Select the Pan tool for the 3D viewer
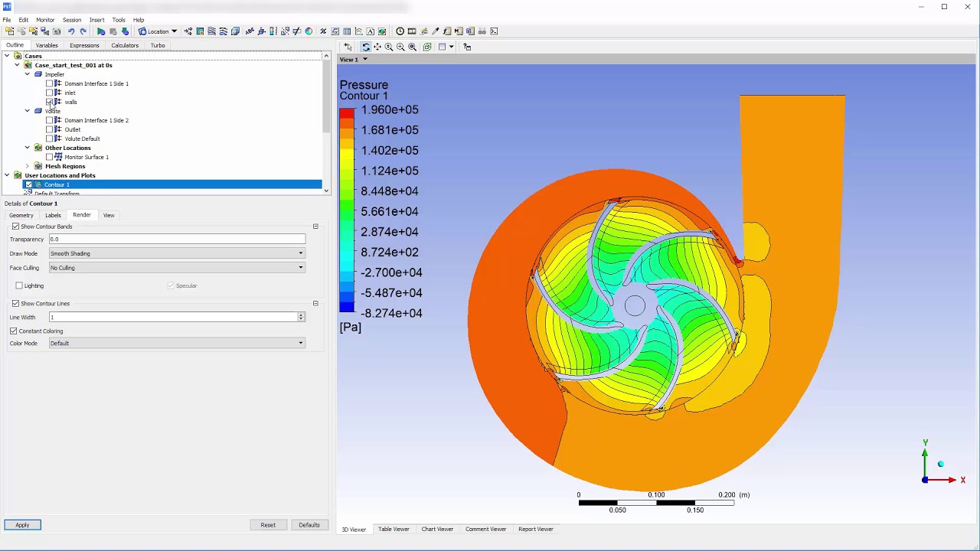Image resolution: width=980 pixels, height=551 pixels. (377, 47)
